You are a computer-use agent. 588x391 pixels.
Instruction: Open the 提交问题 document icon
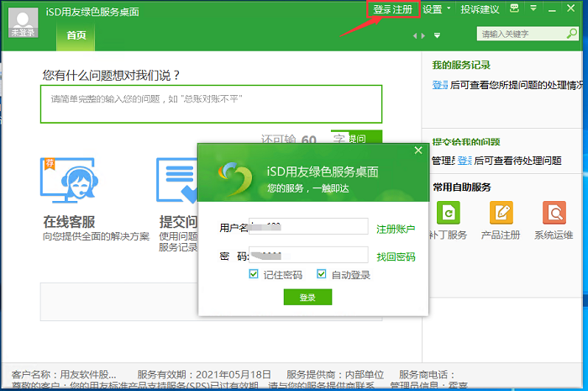[x=177, y=180]
